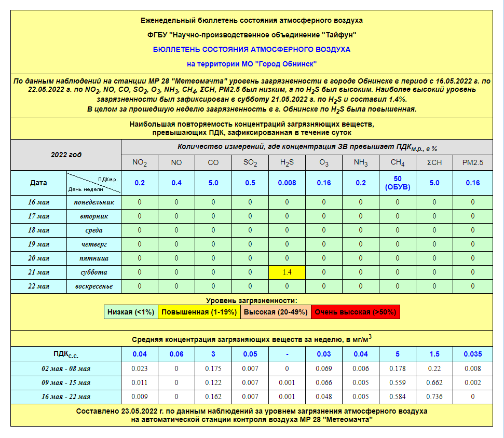This screenshot has width=504, height=438.
Task: Click the NO2 column header
Action: pyautogui.click(x=139, y=162)
